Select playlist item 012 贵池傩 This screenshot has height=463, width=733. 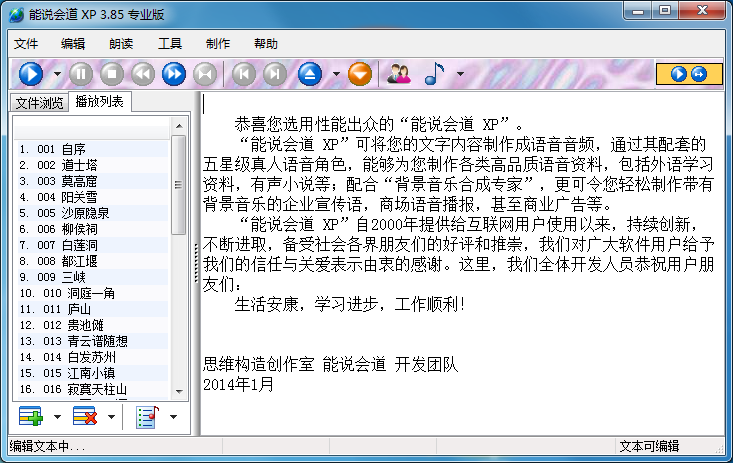pyautogui.click(x=93, y=325)
